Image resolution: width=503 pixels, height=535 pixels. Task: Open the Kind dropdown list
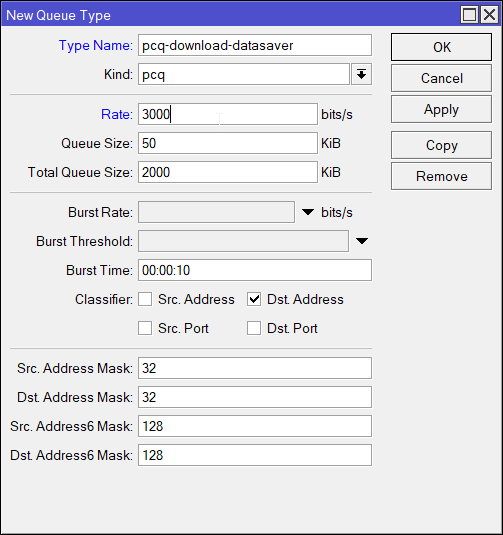coord(361,74)
